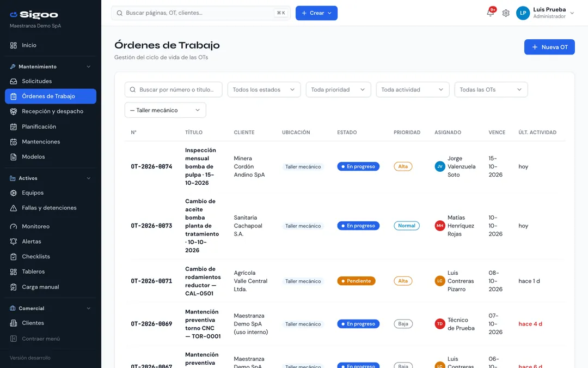This screenshot has width=588, height=368.
Task: Click the Monitoreo gauge icon
Action: pyautogui.click(x=14, y=226)
